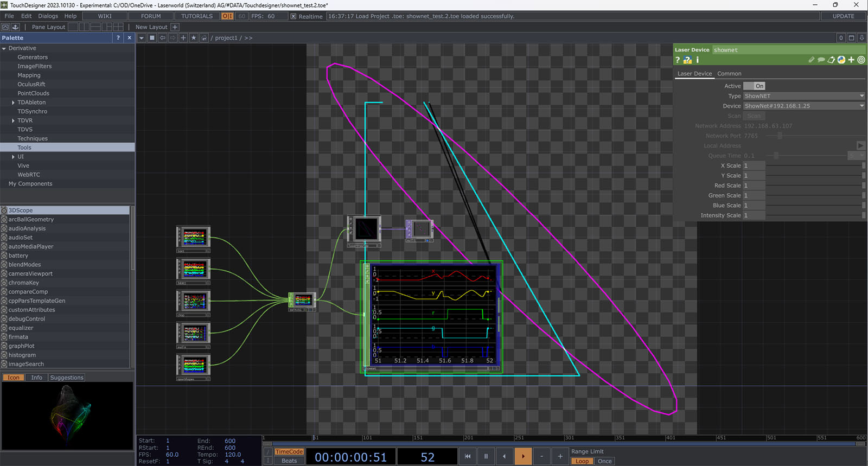Open the Type ShowNET dropdown
The height and width of the screenshot is (466, 868).
(x=804, y=96)
